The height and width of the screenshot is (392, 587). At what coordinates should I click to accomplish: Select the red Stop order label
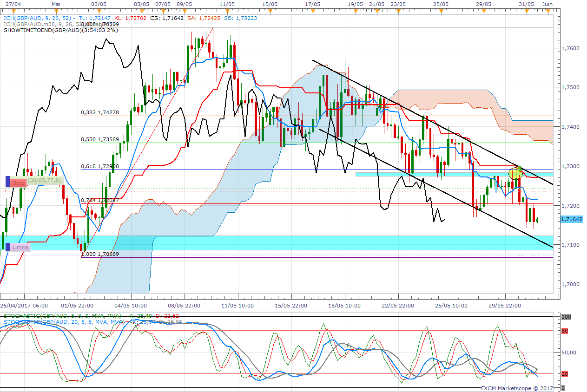point(19,183)
